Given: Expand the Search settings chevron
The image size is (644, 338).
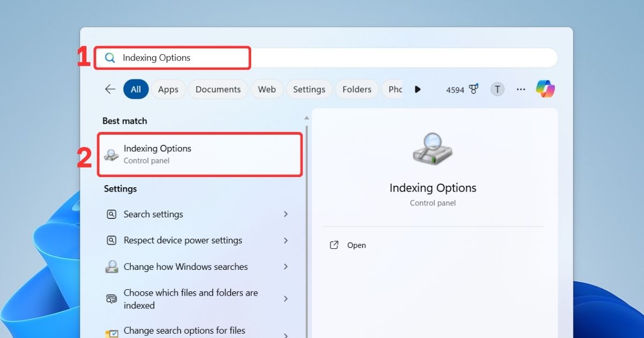Looking at the screenshot, I should [x=285, y=214].
